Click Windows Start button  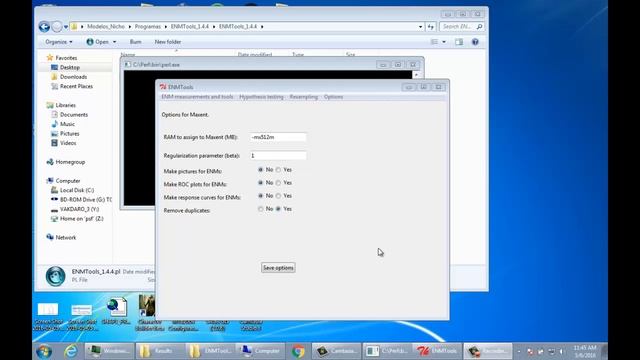(x=44, y=351)
